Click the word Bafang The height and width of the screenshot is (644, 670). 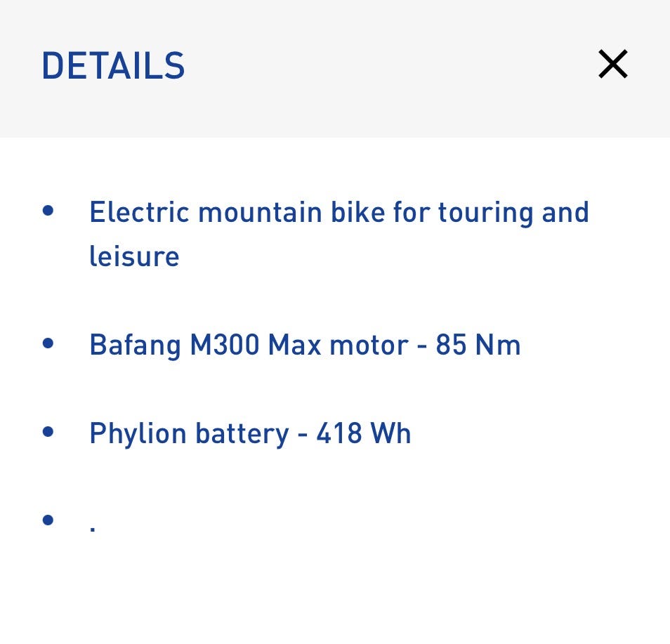pyautogui.click(x=135, y=346)
